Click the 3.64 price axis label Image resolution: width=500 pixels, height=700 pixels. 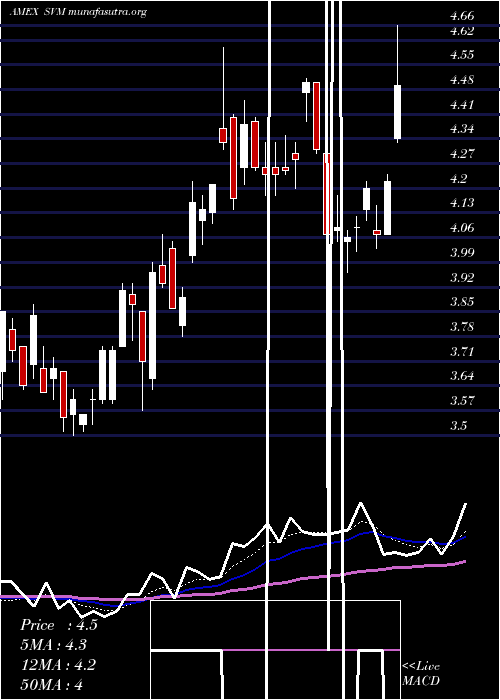(x=462, y=376)
